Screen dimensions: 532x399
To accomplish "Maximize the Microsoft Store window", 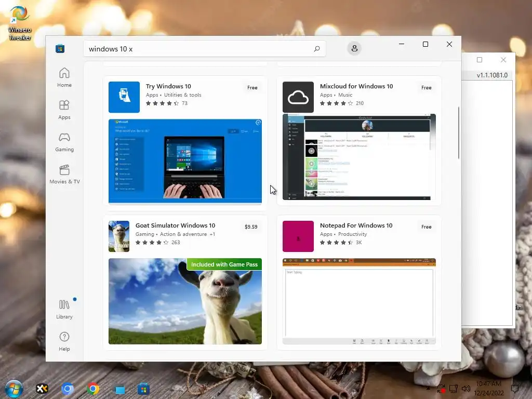I will 425,44.
